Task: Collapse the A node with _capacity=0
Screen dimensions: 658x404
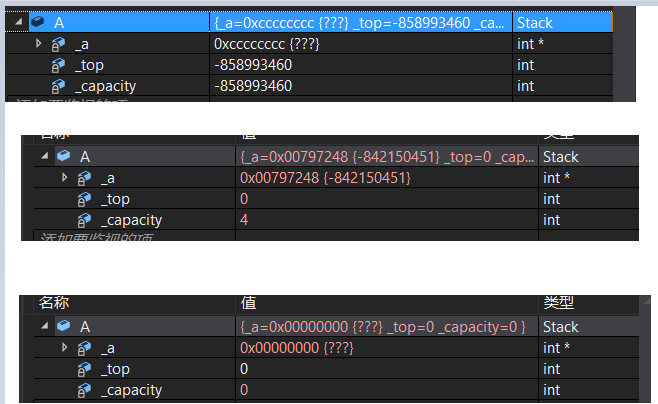Action: click(x=44, y=326)
